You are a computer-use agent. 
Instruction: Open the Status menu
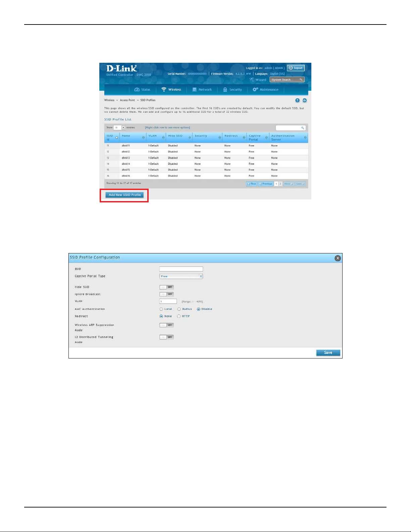click(x=142, y=90)
